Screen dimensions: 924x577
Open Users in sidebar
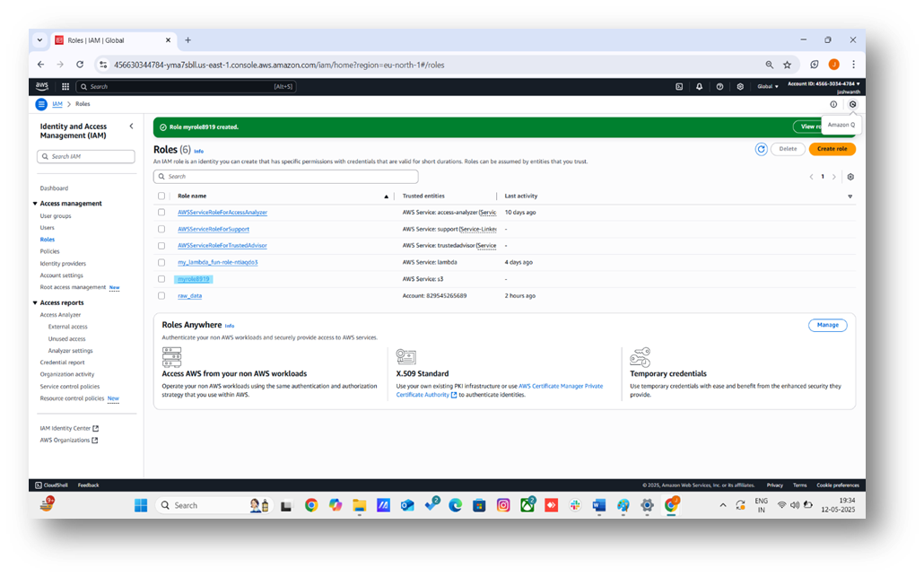coord(48,228)
